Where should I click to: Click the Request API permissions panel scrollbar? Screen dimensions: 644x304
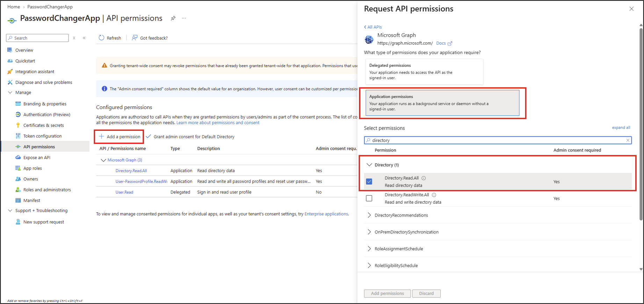(x=641, y=124)
